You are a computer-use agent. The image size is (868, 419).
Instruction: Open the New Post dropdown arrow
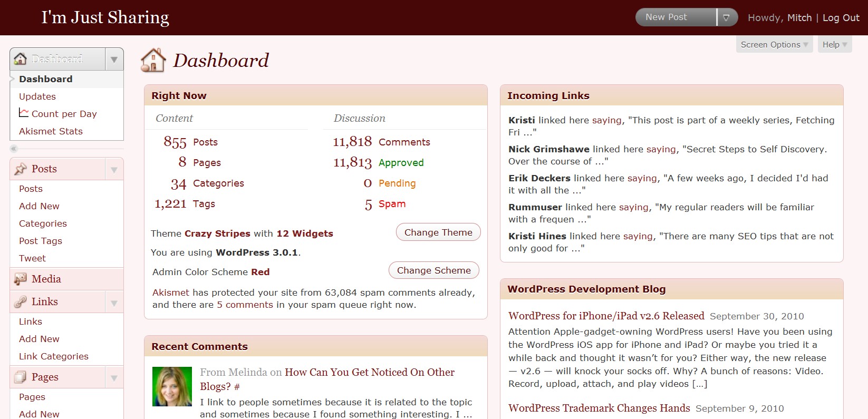pos(726,17)
